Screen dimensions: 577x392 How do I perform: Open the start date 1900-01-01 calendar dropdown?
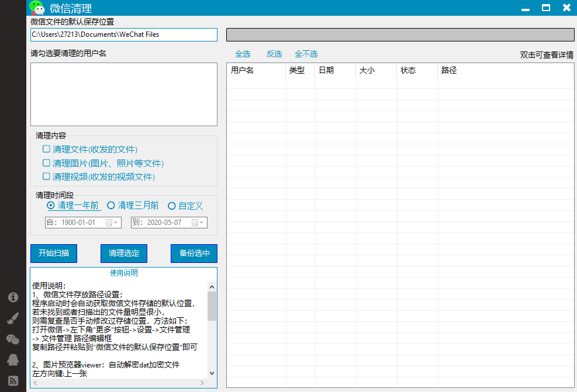pos(112,223)
